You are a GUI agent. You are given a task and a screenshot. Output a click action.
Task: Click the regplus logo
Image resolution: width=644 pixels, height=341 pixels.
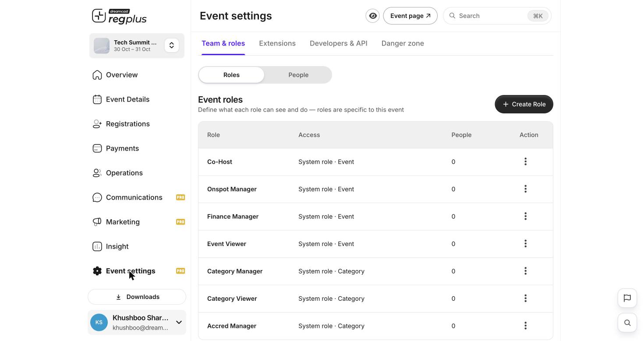[119, 16]
